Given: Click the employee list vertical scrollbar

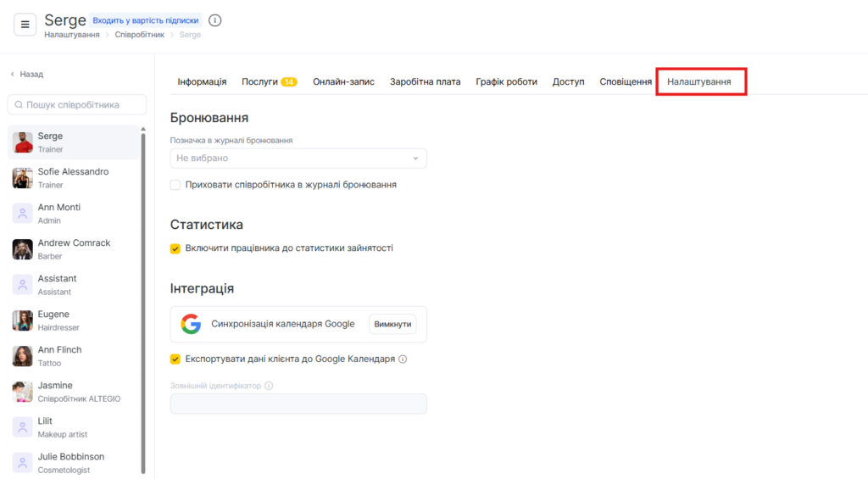Looking at the screenshot, I should 142,297.
